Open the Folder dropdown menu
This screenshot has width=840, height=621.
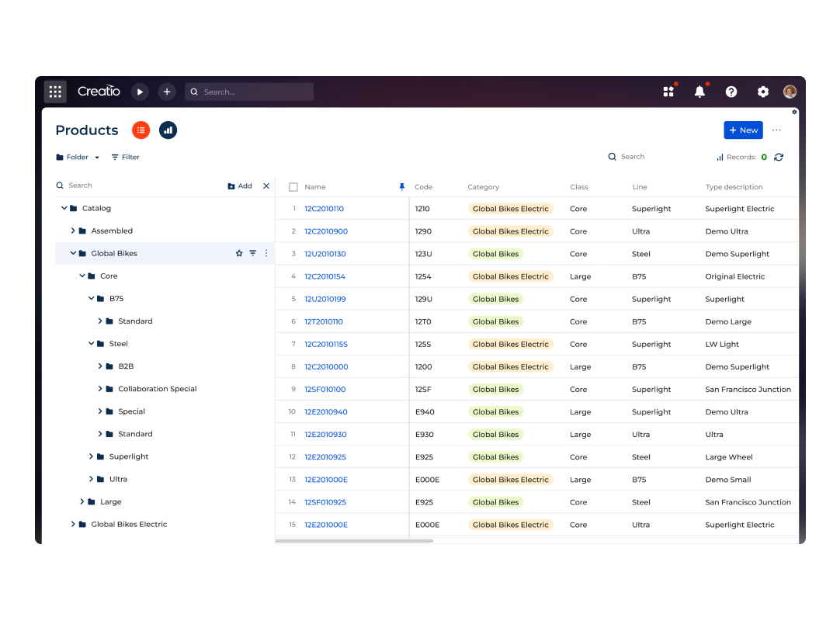click(x=78, y=157)
